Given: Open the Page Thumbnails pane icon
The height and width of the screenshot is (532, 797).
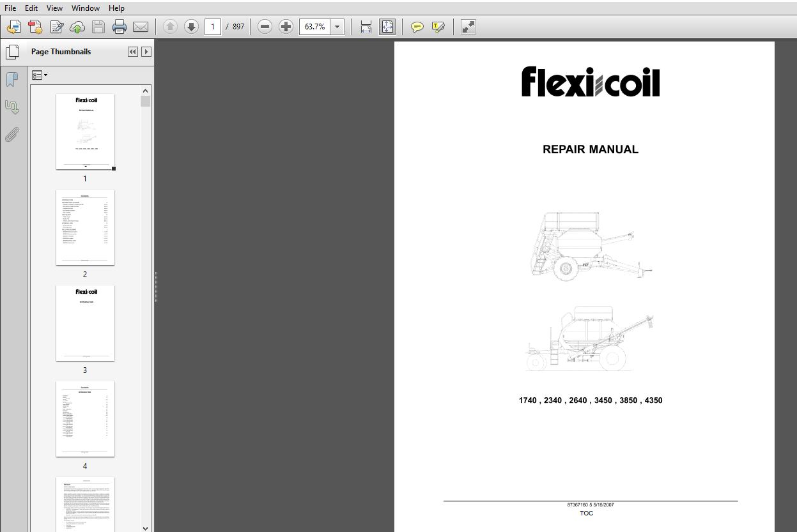Looking at the screenshot, I should (12, 52).
